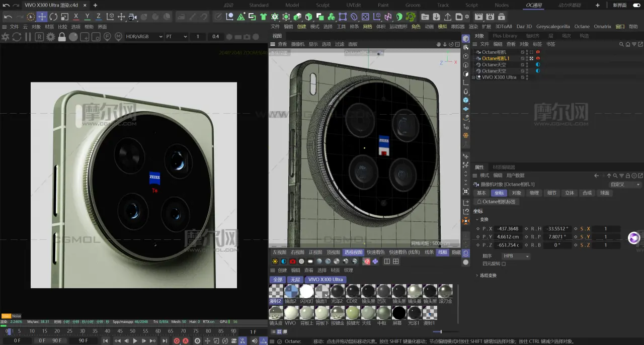Toggle Z axis lock
The height and width of the screenshot is (345, 644).
pos(99,17)
